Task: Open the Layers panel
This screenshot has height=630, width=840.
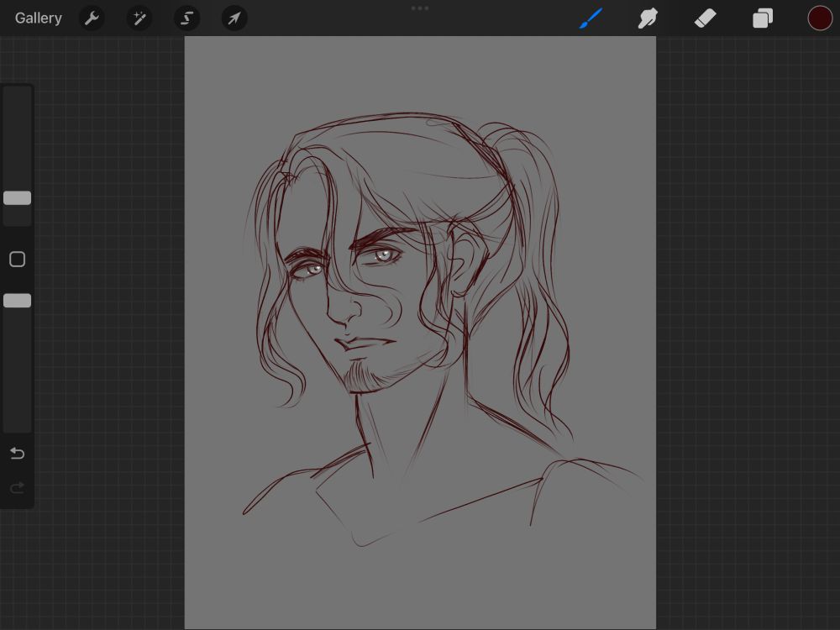Action: point(763,18)
